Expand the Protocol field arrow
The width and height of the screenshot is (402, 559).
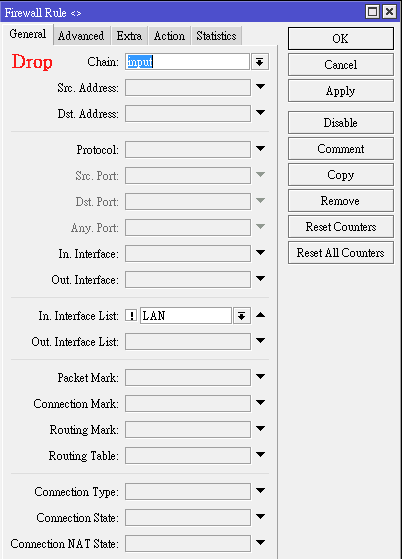tap(261, 149)
